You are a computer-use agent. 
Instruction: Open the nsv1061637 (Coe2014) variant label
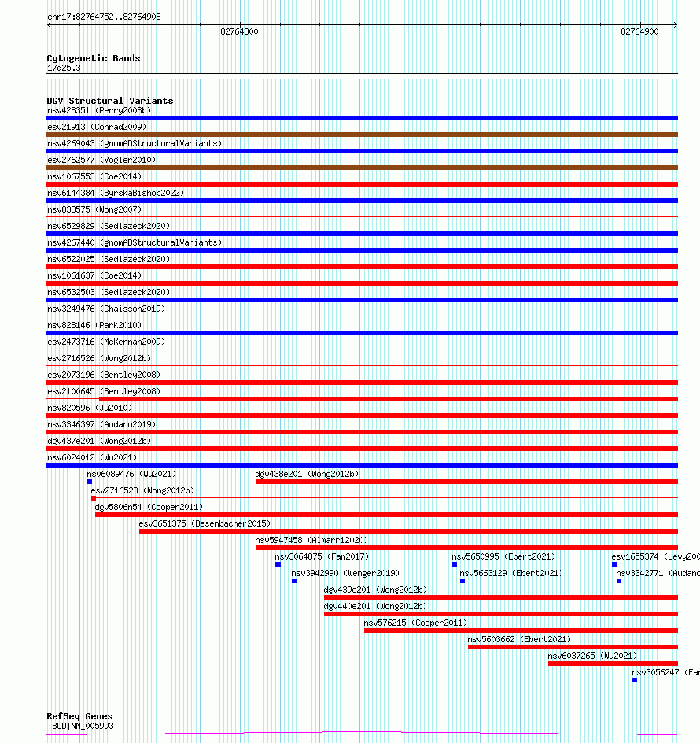tap(94, 275)
